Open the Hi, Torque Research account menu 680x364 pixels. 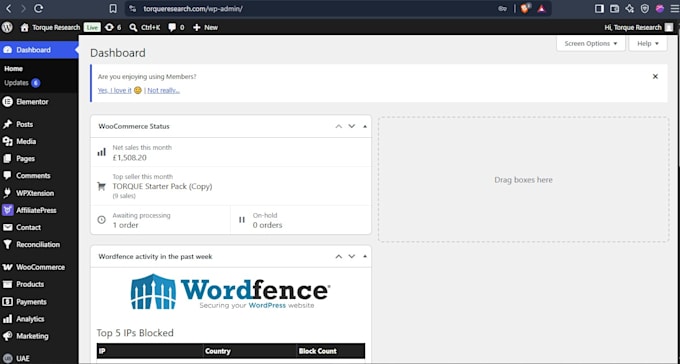tap(639, 27)
